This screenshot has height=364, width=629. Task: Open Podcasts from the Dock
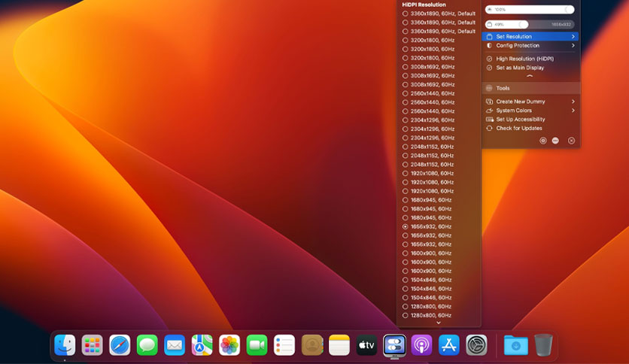point(421,345)
